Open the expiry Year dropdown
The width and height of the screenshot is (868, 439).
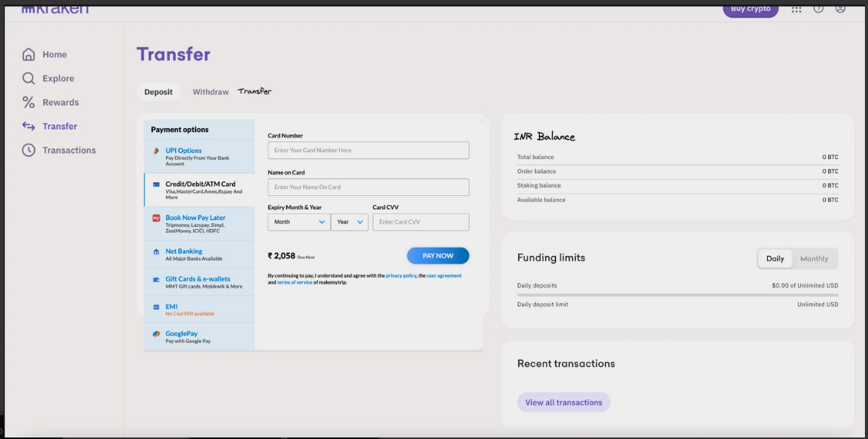[x=350, y=222]
